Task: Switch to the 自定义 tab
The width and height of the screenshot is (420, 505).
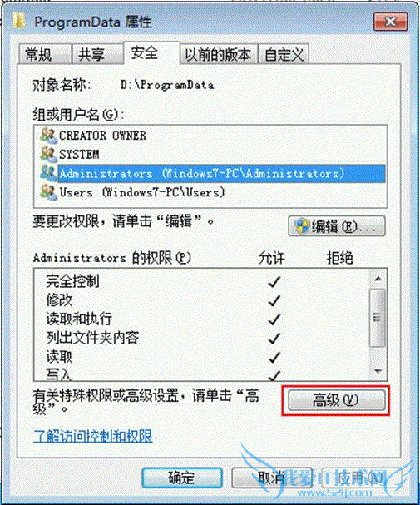Action: (x=284, y=54)
